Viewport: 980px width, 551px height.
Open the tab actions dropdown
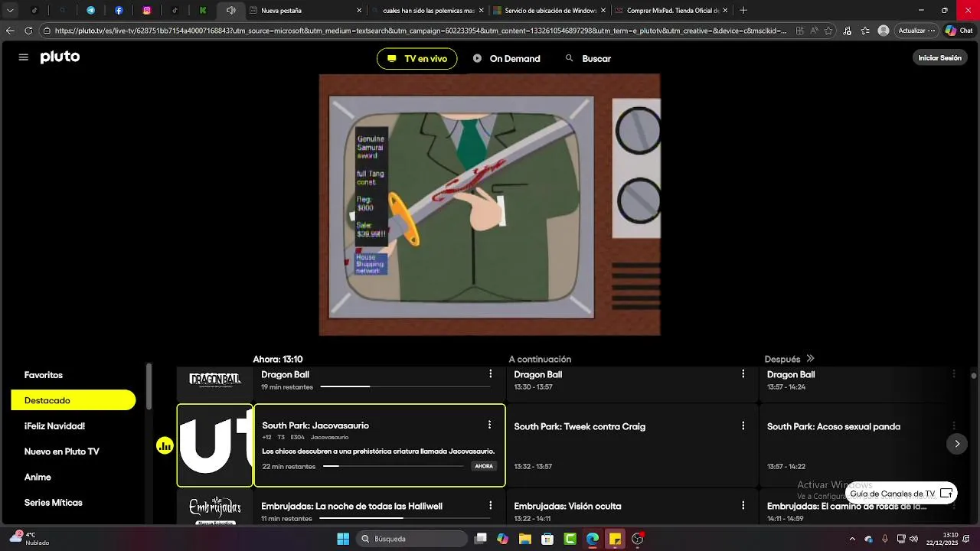(10, 11)
